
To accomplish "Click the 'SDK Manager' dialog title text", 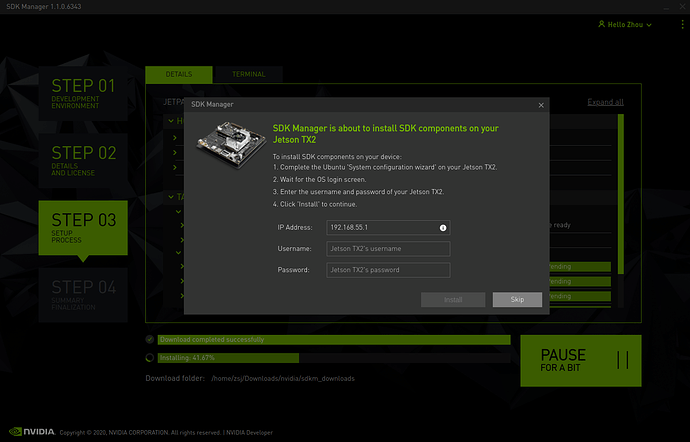I will tap(212, 104).
